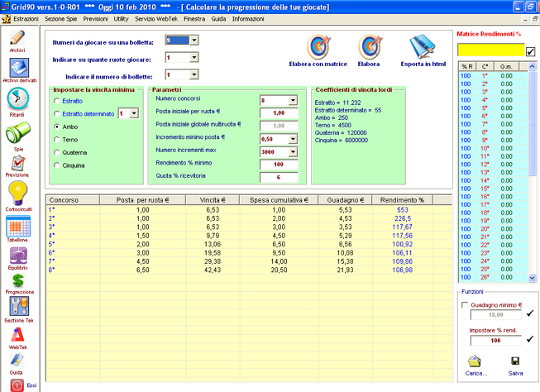
Task: Click the yellow Matrice Rendimenti field
Action: [x=490, y=50]
